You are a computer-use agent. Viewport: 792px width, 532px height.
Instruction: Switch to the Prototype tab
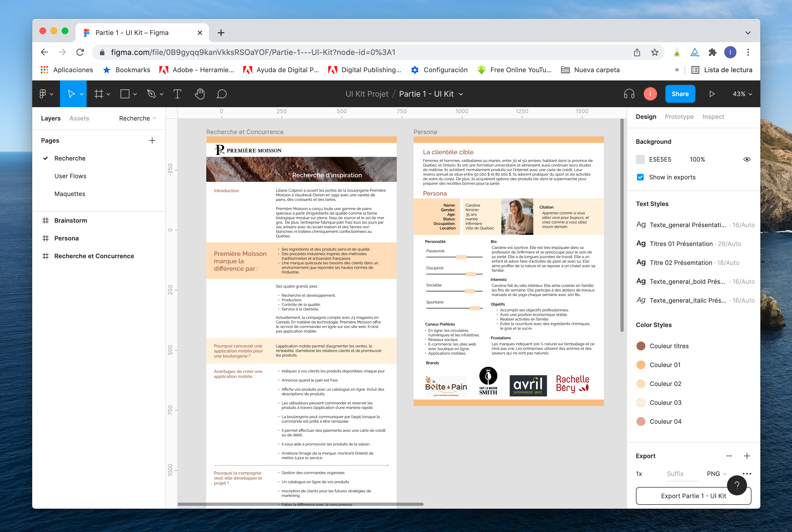pos(679,117)
